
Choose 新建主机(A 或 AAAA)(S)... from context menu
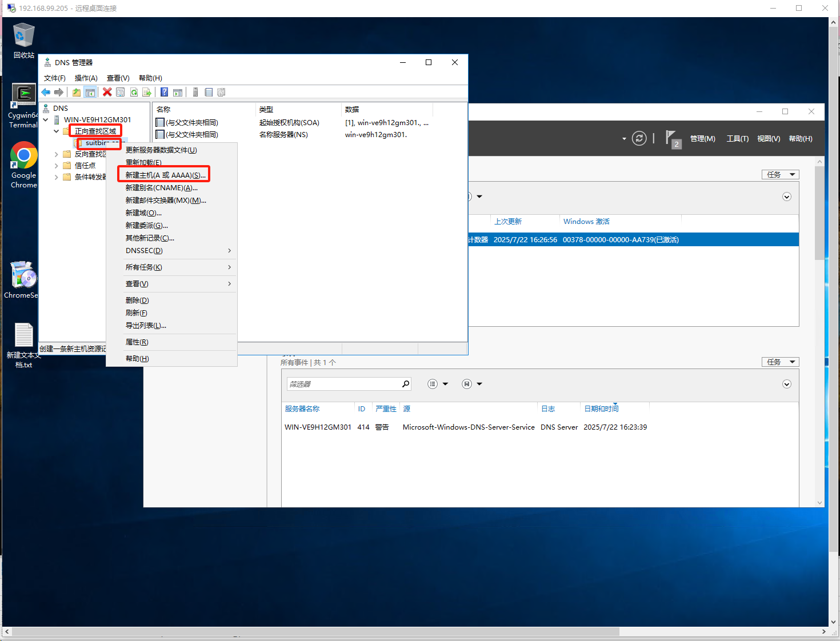click(x=171, y=175)
